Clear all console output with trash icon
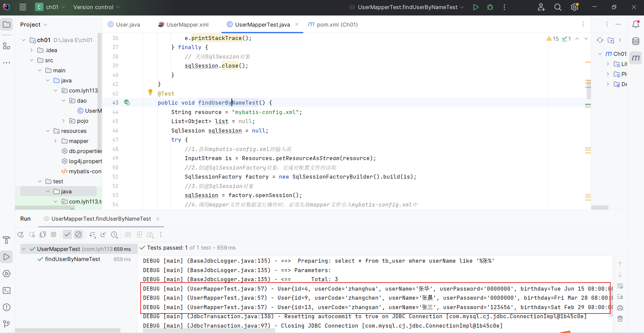The image size is (644, 333). coord(620,319)
